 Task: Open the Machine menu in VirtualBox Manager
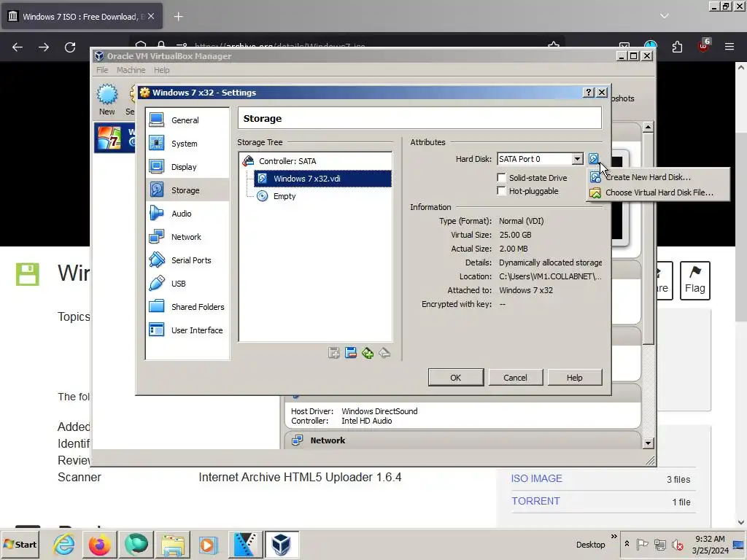(131, 70)
